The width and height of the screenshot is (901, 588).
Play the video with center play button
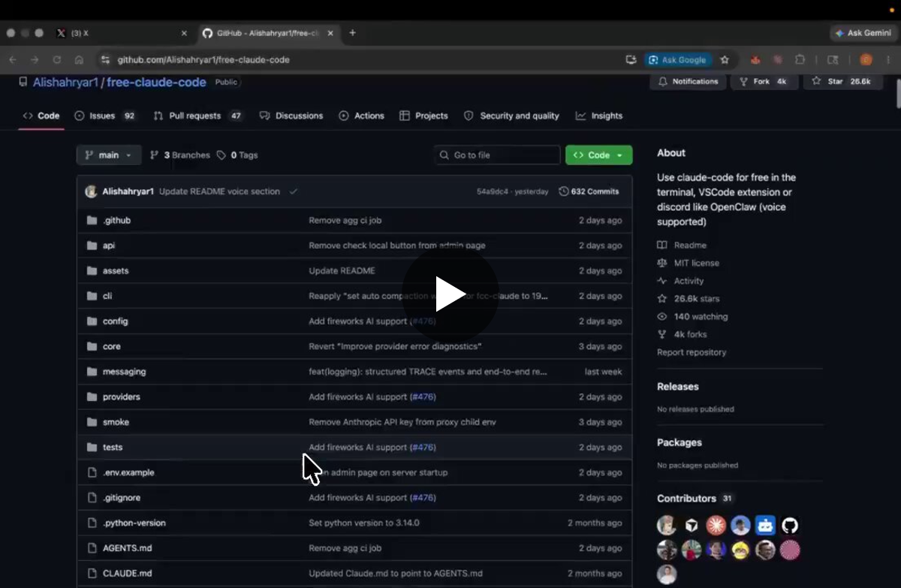[x=450, y=294]
